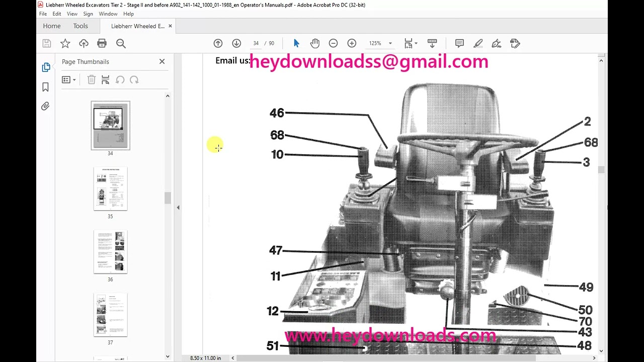
Task: Click the Page Thumbnails panel title
Action: 86,61
